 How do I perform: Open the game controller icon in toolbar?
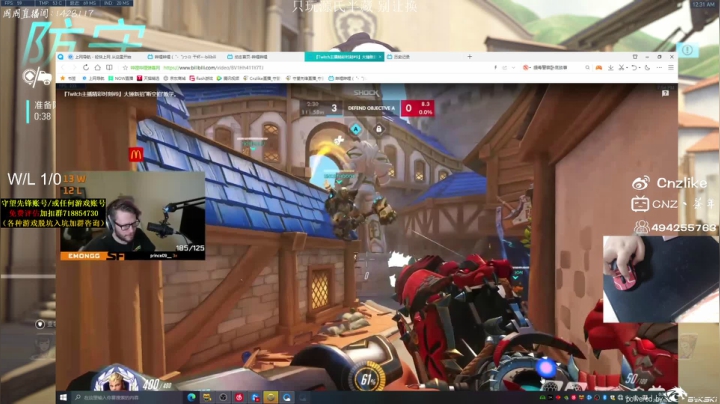pos(599,67)
